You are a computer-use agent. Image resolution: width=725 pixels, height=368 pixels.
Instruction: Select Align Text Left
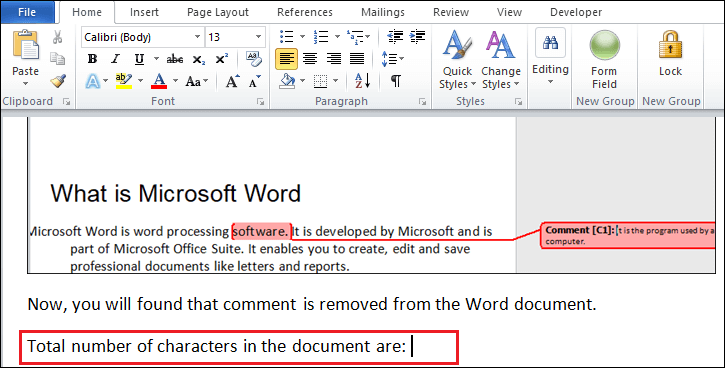coord(287,59)
